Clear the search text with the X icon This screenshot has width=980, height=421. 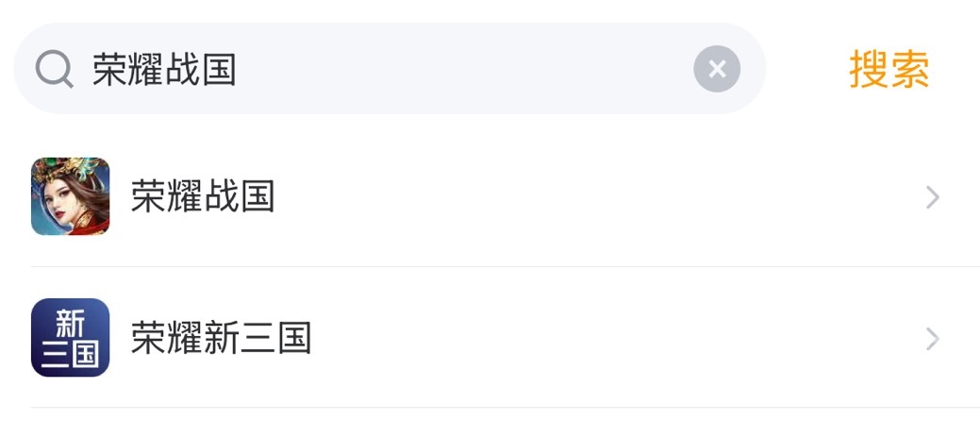[x=717, y=69]
